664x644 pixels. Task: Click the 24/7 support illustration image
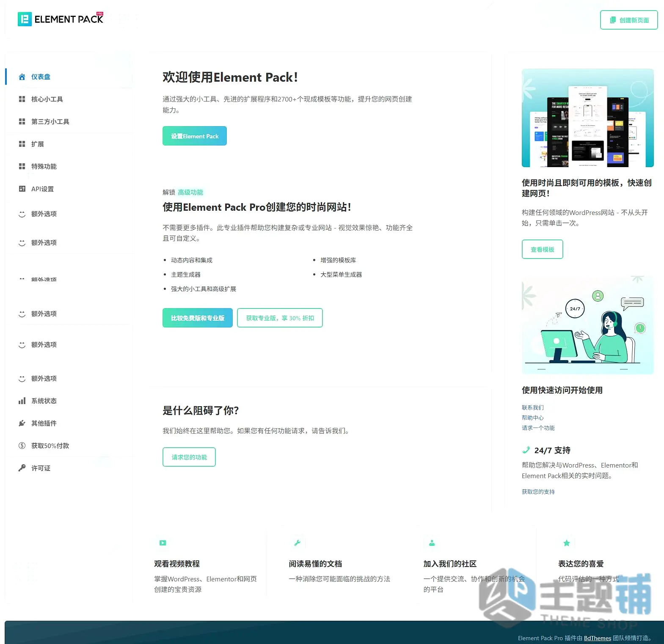coord(588,325)
